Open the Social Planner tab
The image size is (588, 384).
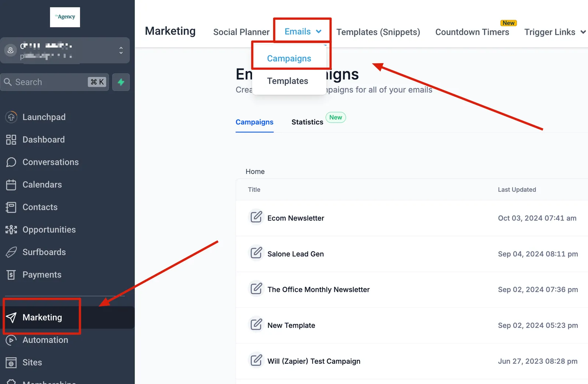pyautogui.click(x=241, y=32)
